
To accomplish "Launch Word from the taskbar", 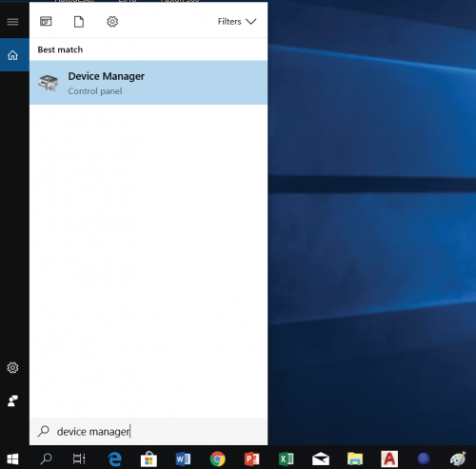I will click(183, 459).
